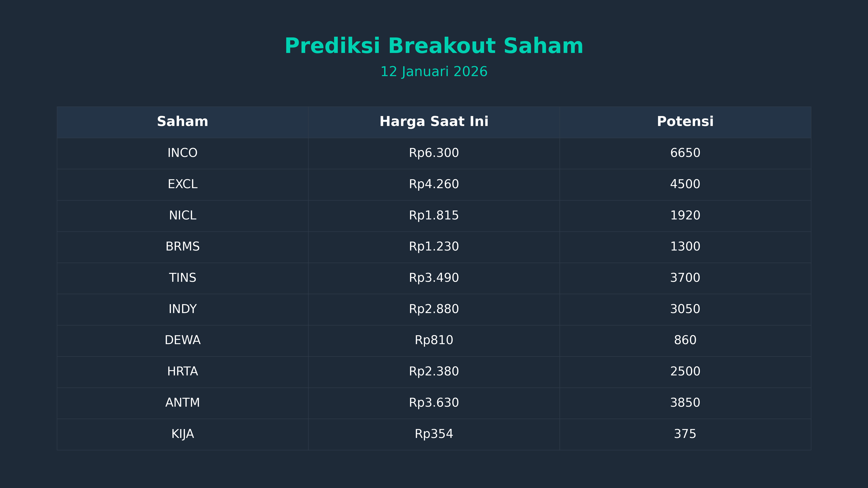868x488 pixels.
Task: Click the HRTA price Rp2.380
Action: point(434,371)
